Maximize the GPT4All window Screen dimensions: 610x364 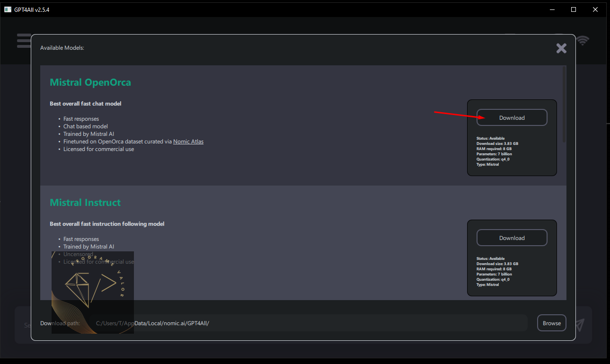click(574, 9)
